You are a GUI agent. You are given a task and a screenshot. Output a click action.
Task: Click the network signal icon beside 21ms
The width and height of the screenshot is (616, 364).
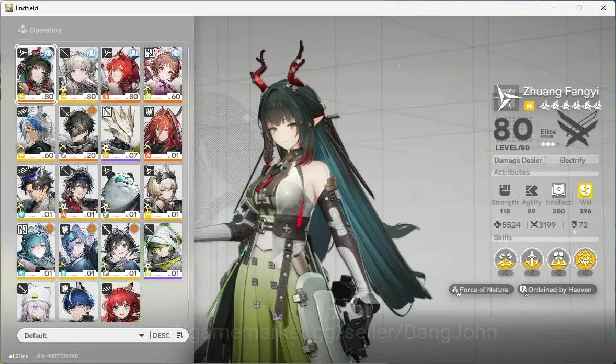tap(11, 356)
